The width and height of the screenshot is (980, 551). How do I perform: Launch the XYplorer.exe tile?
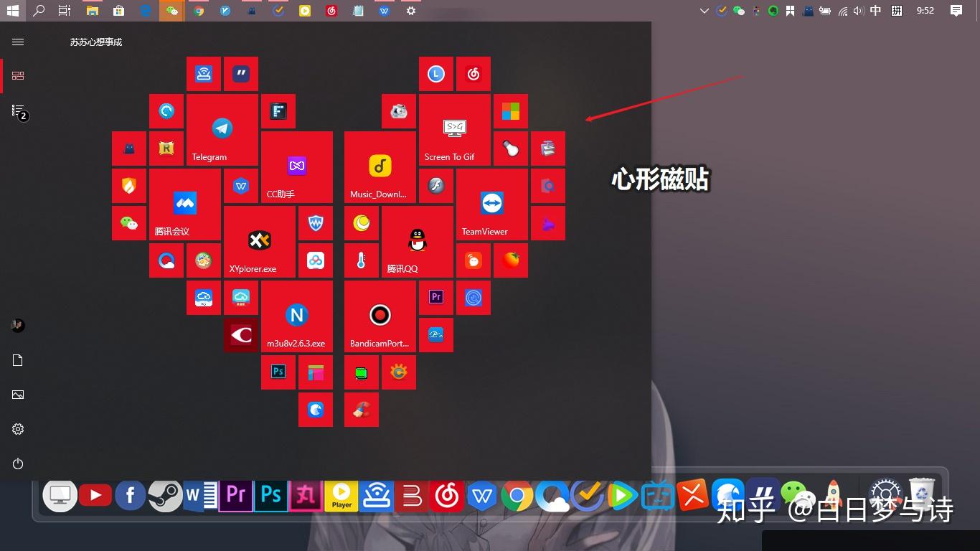[260, 242]
